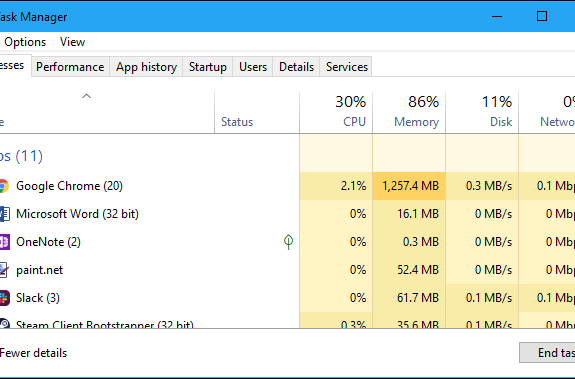Click Chrome's 0.3 MB/s disk value
Image resolution: width=575 pixels, height=379 pixels.
489,186
